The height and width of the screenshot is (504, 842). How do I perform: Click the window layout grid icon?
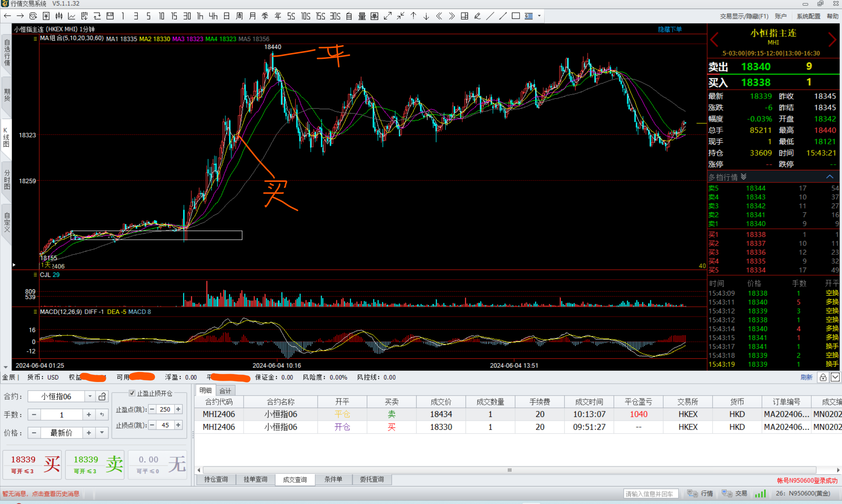tap(465, 16)
